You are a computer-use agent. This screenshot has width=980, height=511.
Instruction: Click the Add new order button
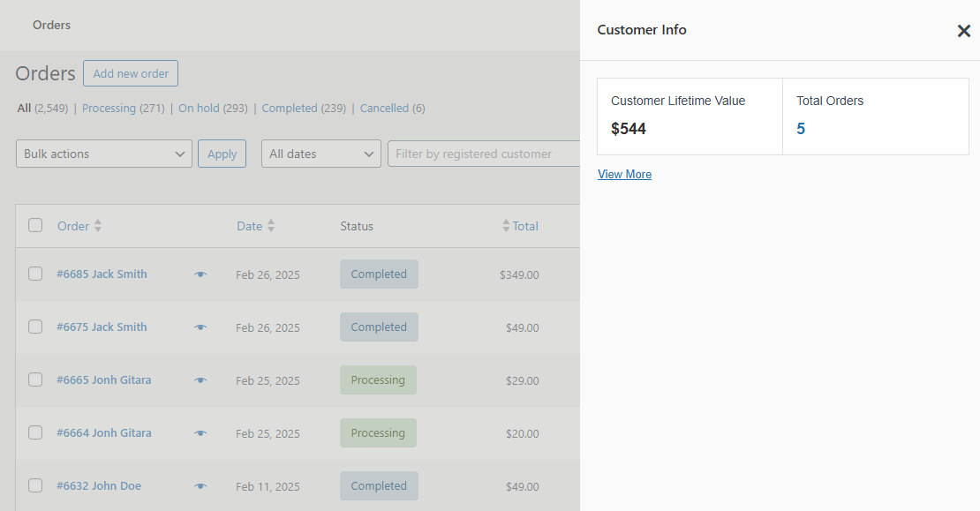point(131,73)
